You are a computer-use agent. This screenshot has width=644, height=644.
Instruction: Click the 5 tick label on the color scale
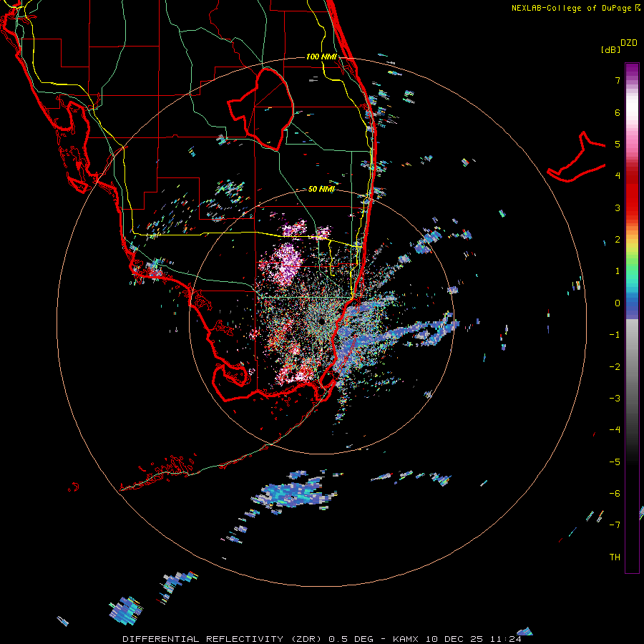point(618,144)
